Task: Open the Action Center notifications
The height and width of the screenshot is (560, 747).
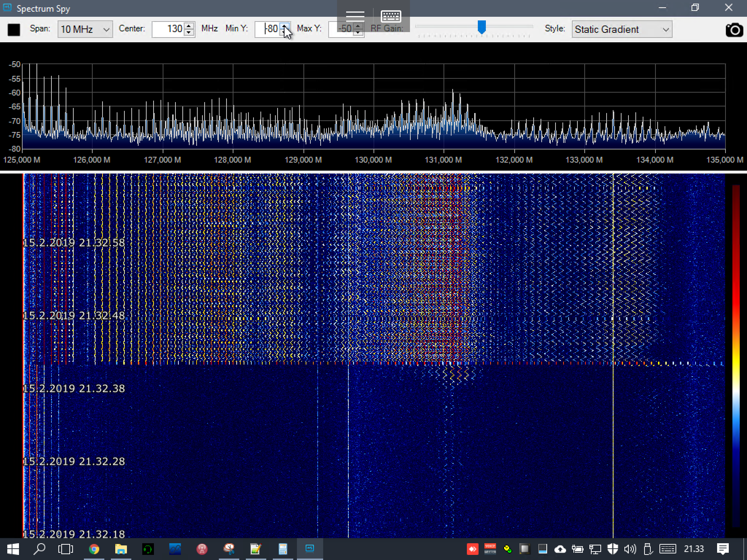Action: tap(723, 549)
